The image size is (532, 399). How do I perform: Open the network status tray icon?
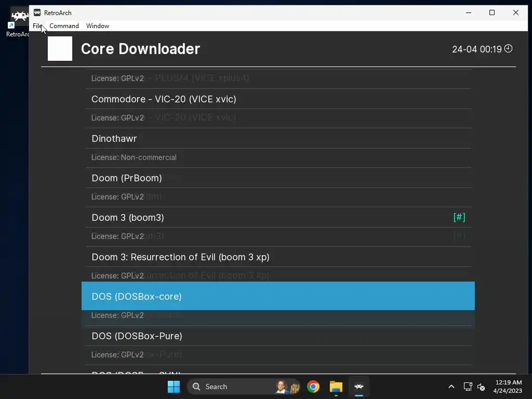pos(468,387)
